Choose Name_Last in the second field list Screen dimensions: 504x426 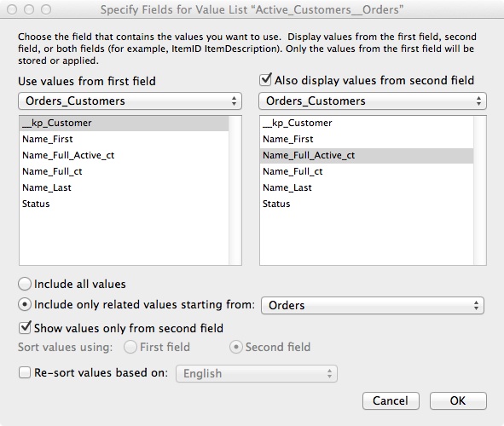coord(367,187)
